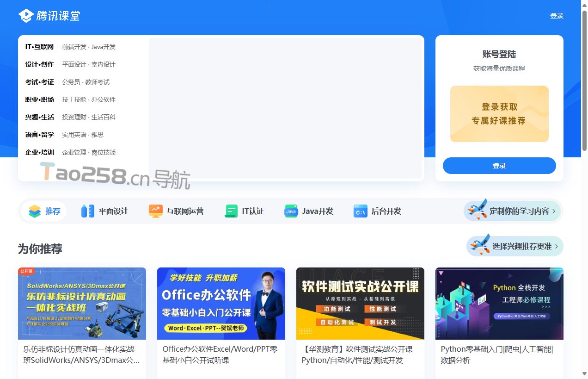Screen dimensions: 588x379
Task: Click the 公务员 subcategory link
Action: click(x=71, y=82)
